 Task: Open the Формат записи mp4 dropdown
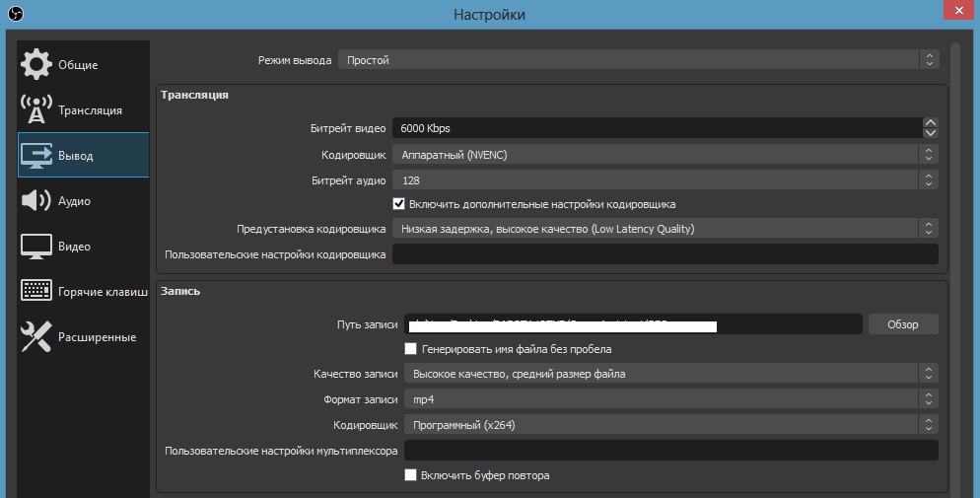[x=671, y=399]
